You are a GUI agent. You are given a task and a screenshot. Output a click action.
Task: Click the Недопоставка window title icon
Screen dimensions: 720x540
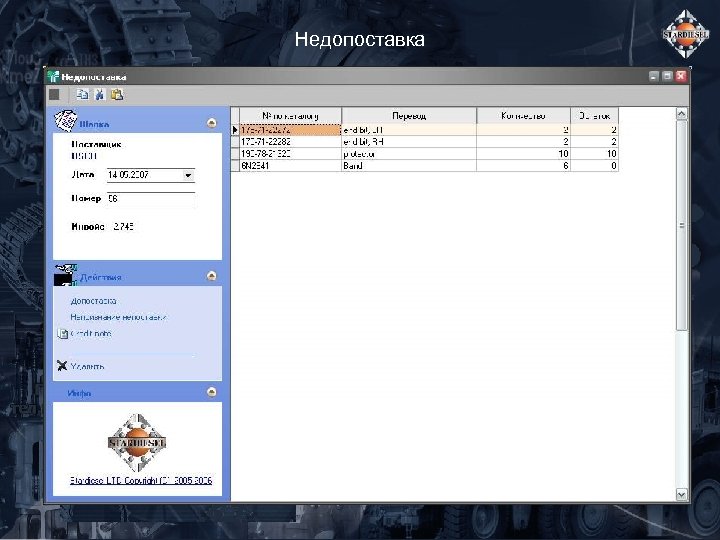(x=53, y=76)
